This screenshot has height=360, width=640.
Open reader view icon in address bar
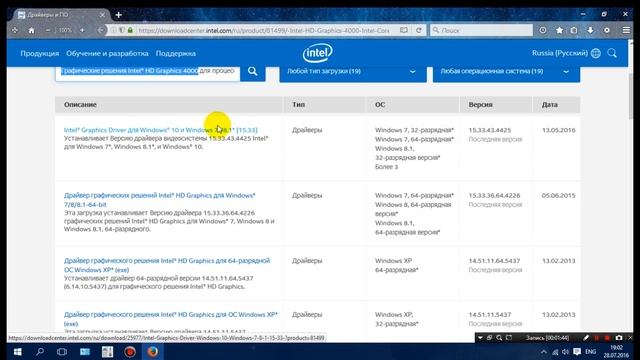pos(404,30)
